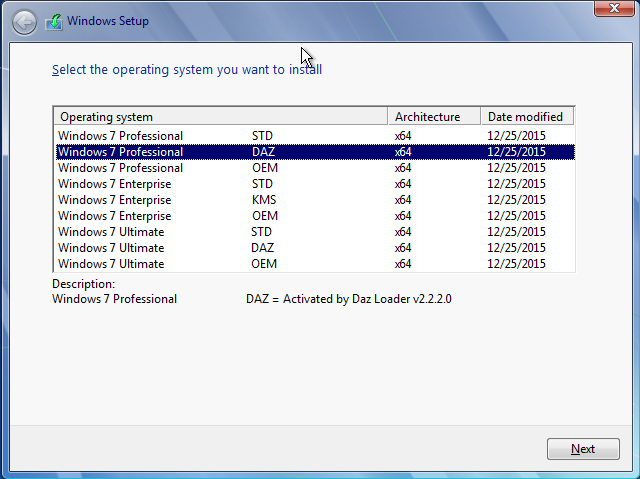640x479 pixels.
Task: Click the Date modified column header
Action: [x=527, y=117]
